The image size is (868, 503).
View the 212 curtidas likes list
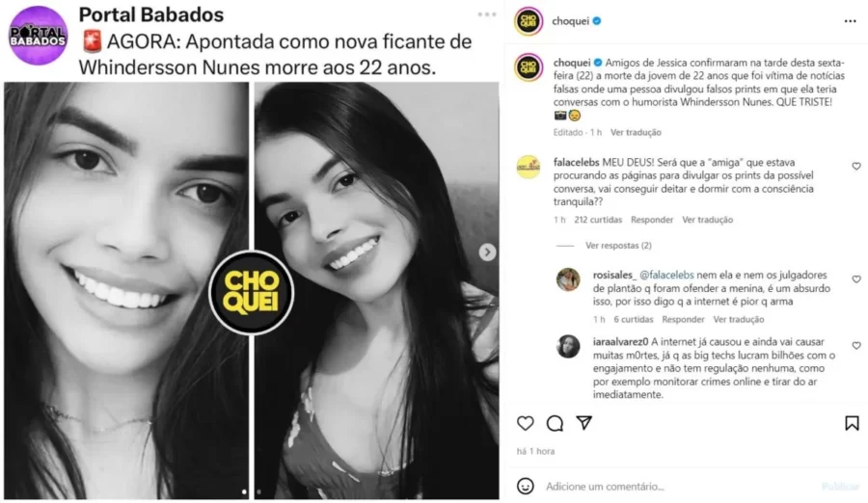click(x=598, y=220)
